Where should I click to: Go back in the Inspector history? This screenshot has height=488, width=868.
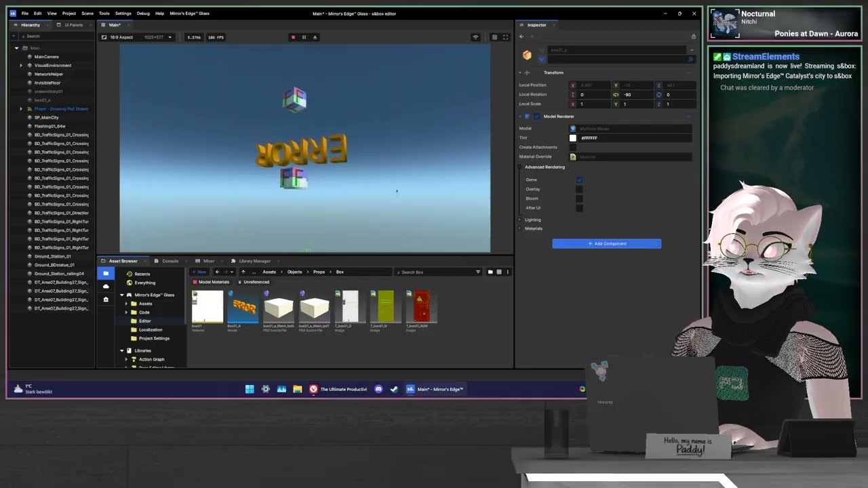(x=521, y=37)
